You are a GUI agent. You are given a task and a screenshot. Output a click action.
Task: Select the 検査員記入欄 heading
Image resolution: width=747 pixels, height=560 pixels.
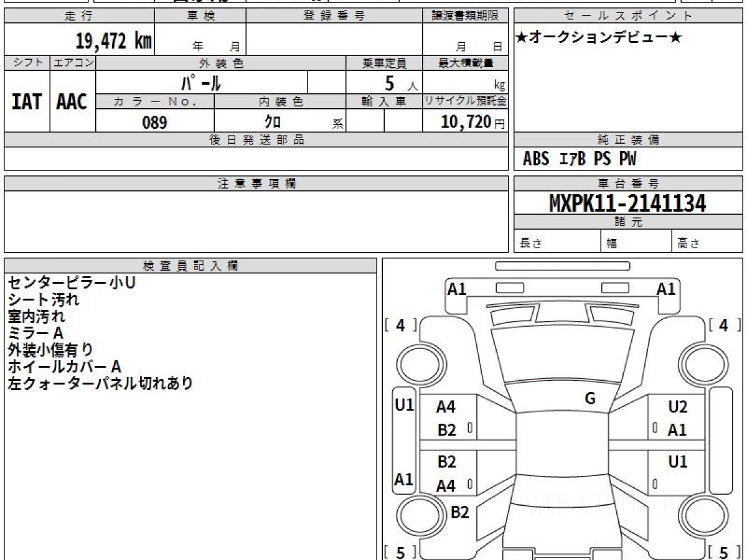190,266
